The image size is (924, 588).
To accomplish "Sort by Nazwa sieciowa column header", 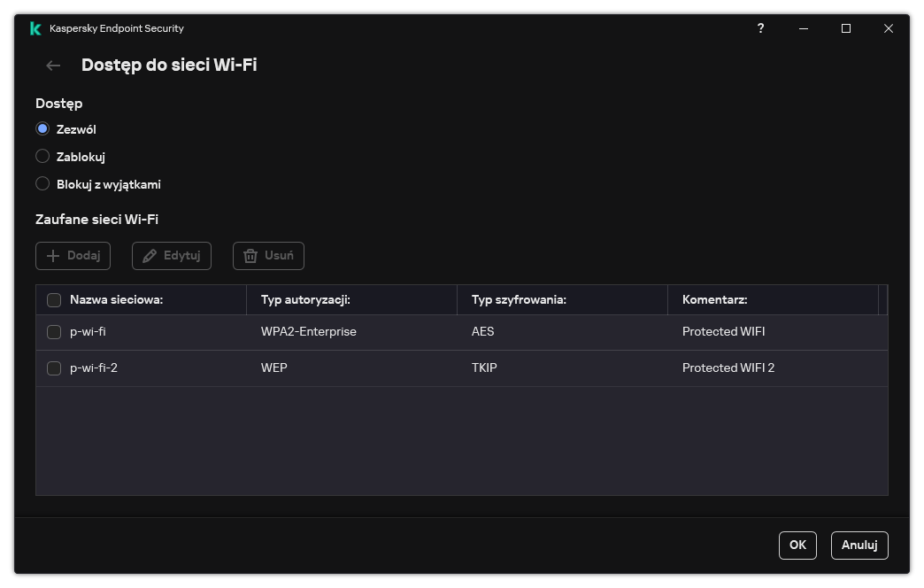I will tap(116, 300).
